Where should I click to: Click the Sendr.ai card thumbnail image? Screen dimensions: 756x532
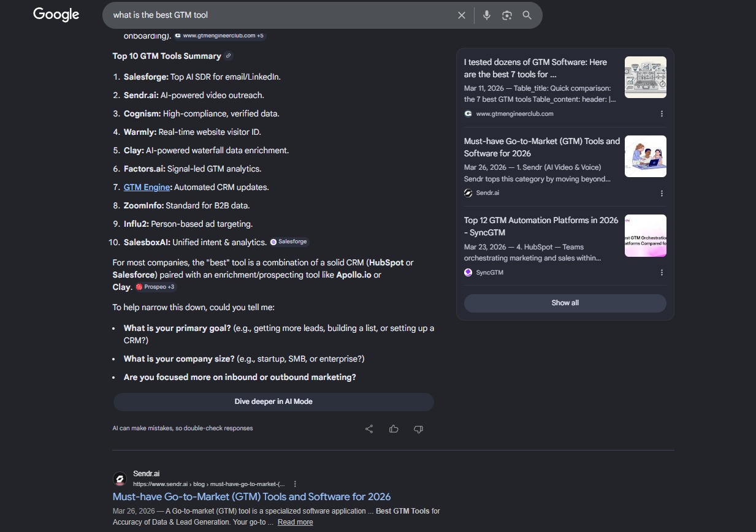[x=646, y=156]
